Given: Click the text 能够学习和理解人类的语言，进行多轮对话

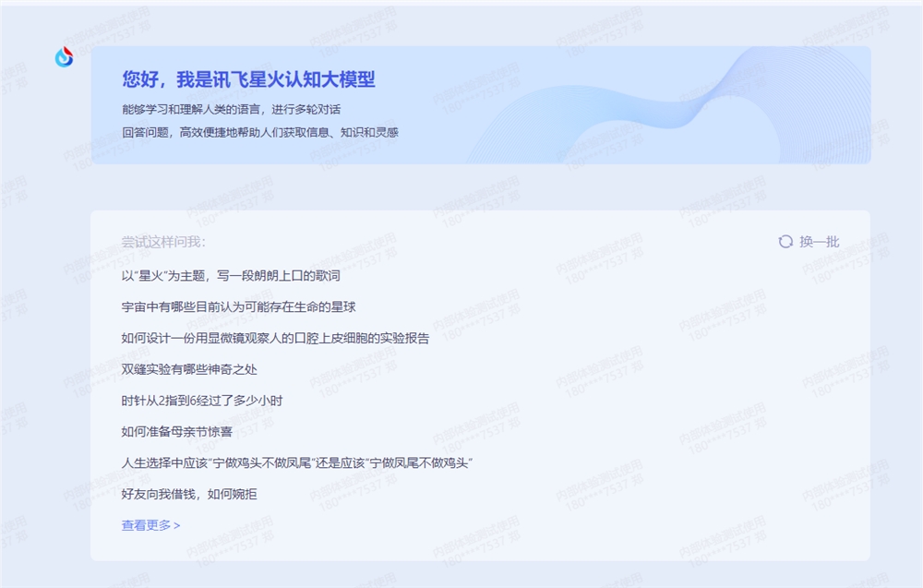Looking at the screenshot, I should 232,110.
